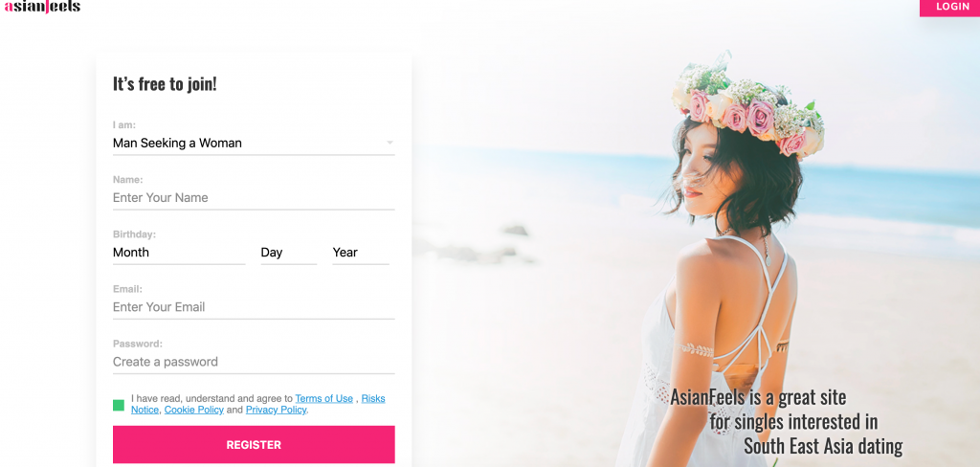Click the 'It's free to join!' heading

click(165, 84)
